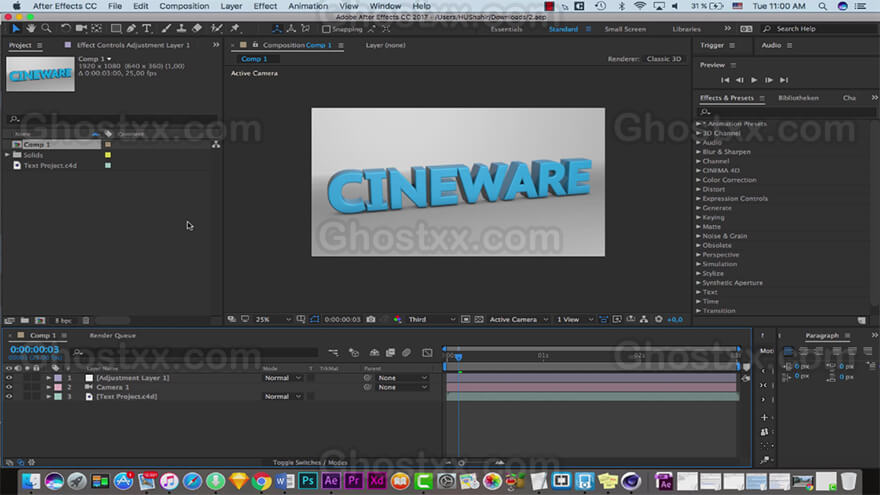Click new composition icon in Project panel footer
This screenshot has height=495, width=880.
click(x=40, y=320)
